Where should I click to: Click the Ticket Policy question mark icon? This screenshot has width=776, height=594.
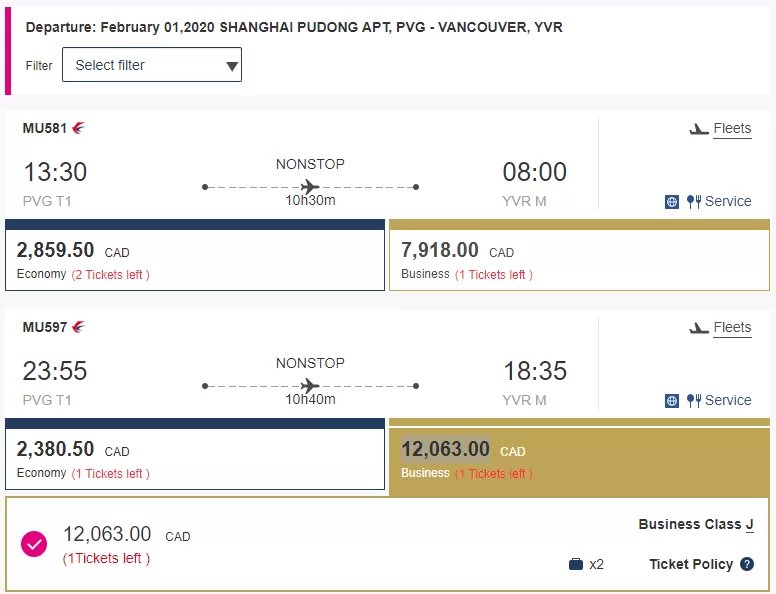point(747,564)
